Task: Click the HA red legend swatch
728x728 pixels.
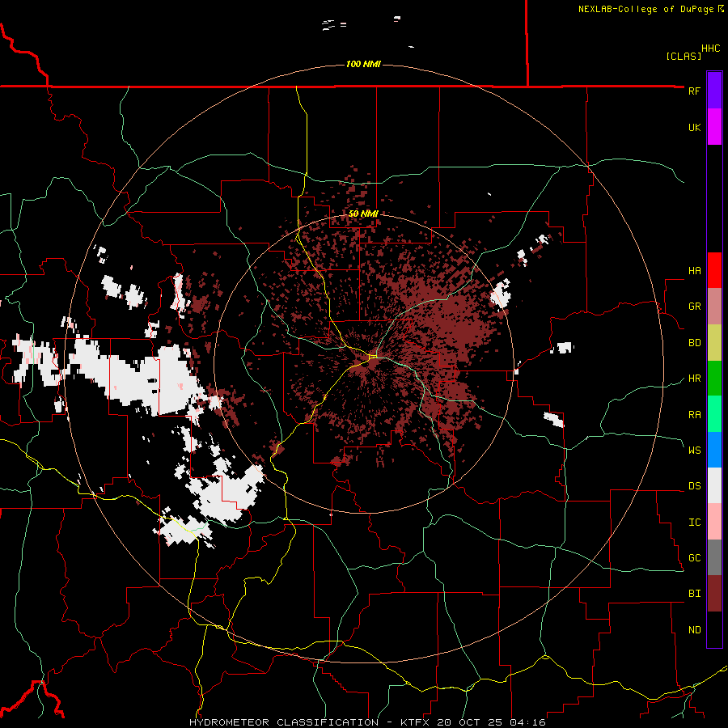Action: click(x=714, y=270)
